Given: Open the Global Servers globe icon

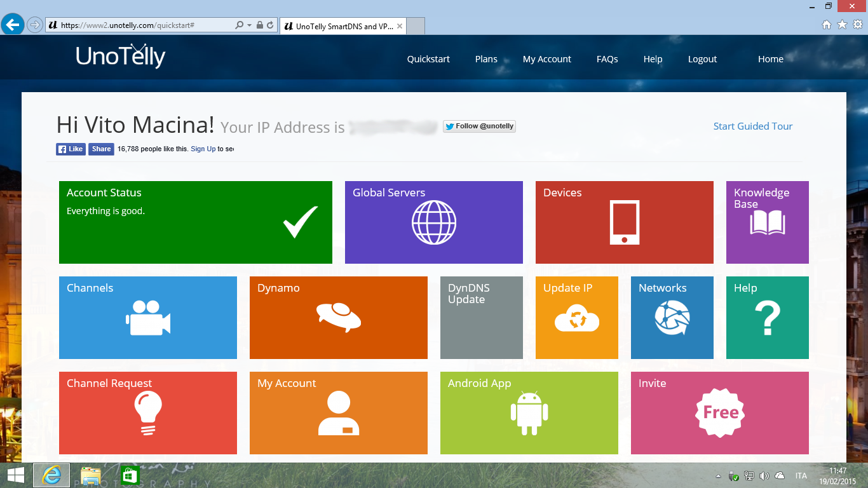Looking at the screenshot, I should [434, 222].
